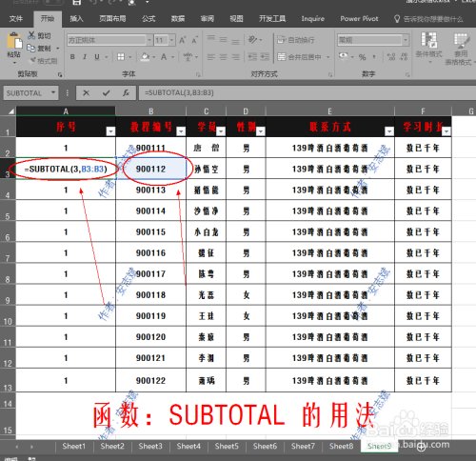Switch to the 公式 ribbon tab
Screen dimensions: 476x461
(x=149, y=19)
